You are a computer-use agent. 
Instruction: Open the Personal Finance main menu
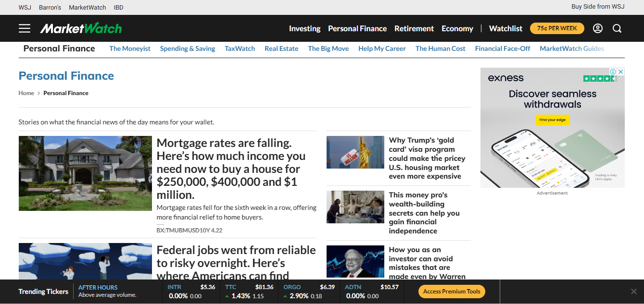coord(357,28)
